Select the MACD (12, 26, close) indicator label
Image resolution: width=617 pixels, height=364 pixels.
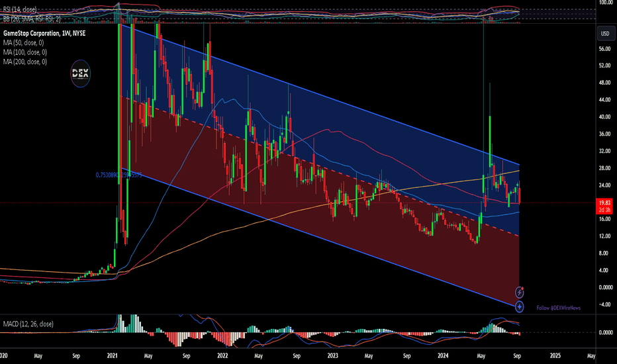(x=28, y=324)
